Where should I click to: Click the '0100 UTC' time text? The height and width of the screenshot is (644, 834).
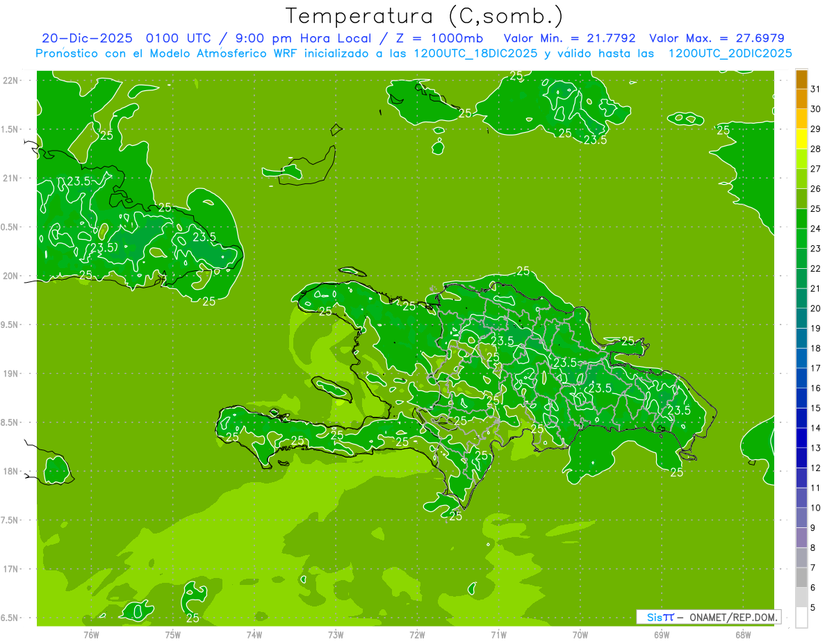tap(179, 38)
